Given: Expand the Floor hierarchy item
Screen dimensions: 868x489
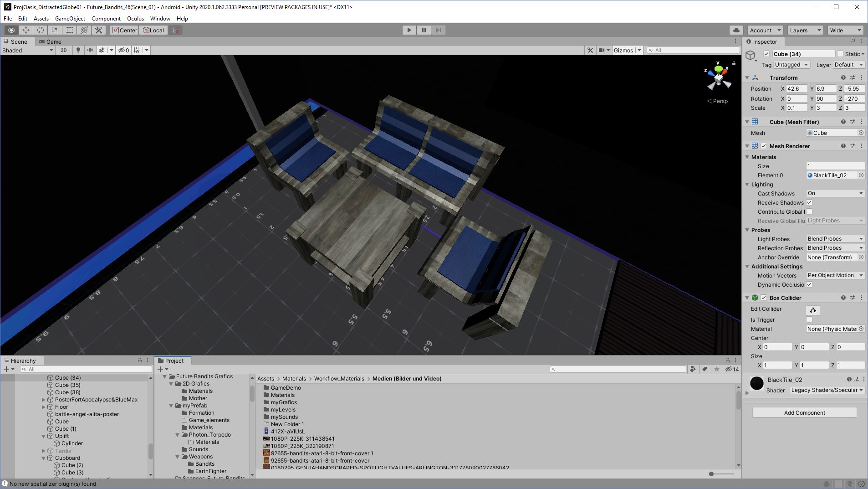Looking at the screenshot, I should [x=44, y=407].
